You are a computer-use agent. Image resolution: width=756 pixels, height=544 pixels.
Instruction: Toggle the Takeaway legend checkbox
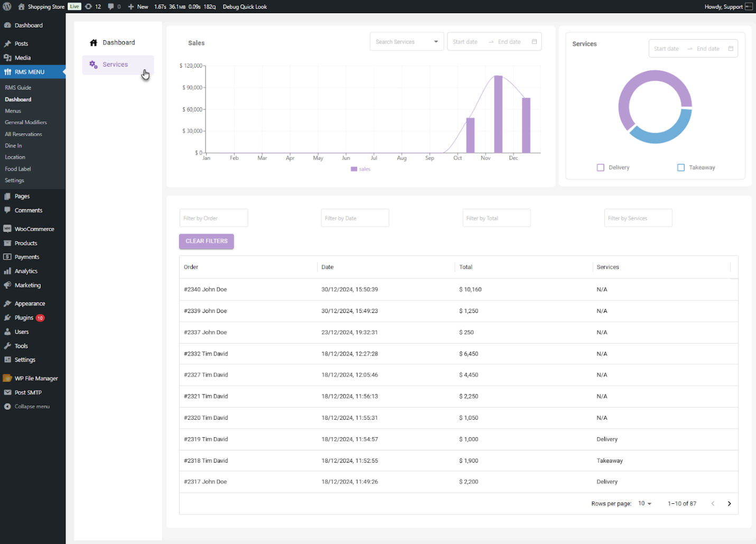pos(680,168)
